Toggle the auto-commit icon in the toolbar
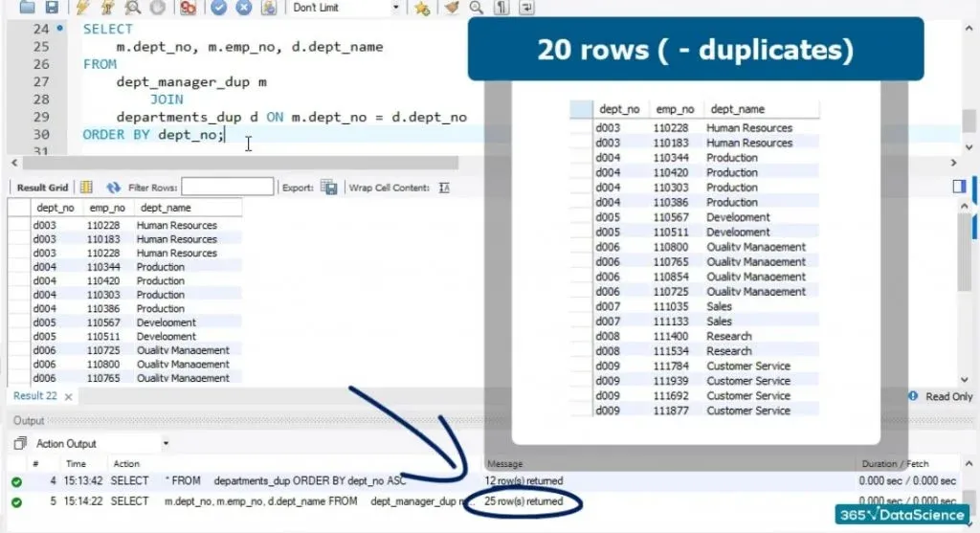This screenshot has width=980, height=533. [268, 8]
